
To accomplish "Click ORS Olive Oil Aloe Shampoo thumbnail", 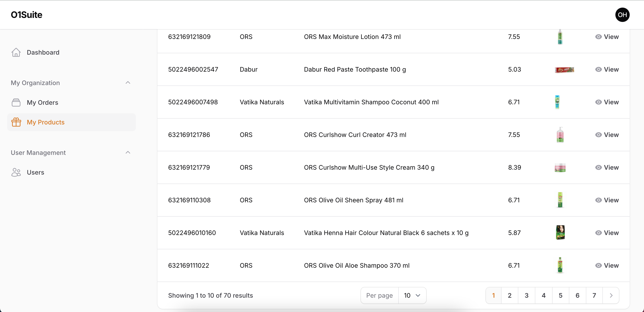I will pos(560,265).
